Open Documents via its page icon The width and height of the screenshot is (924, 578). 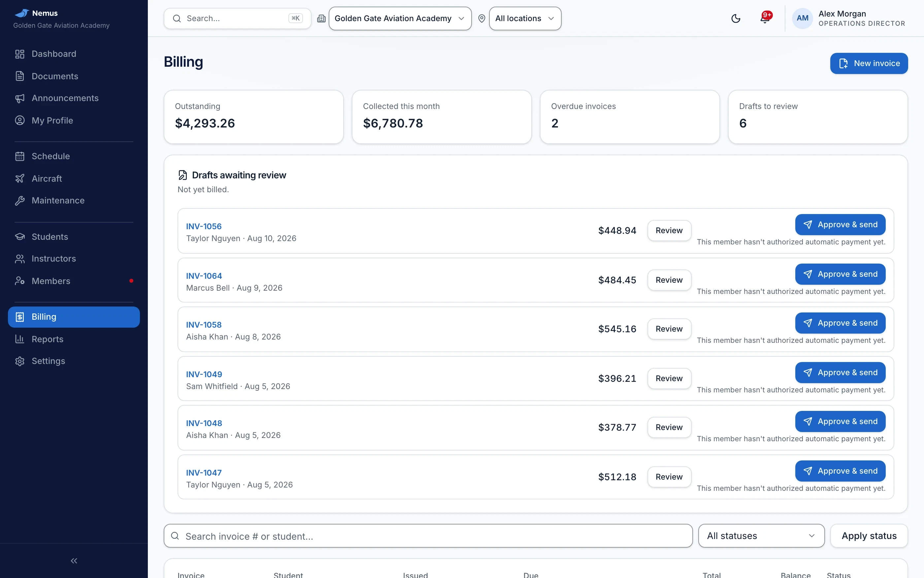click(x=20, y=76)
